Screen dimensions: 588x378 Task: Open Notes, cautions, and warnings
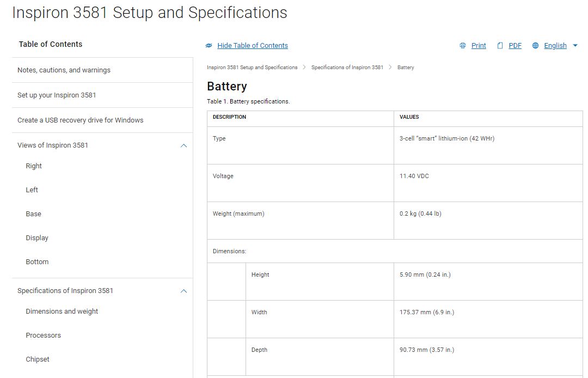[x=64, y=70]
